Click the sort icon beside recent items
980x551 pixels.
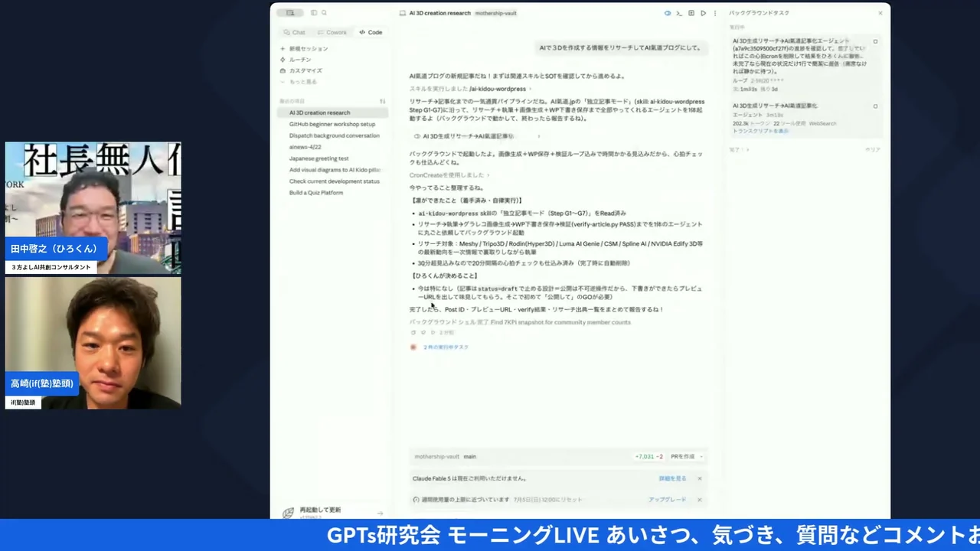(383, 101)
